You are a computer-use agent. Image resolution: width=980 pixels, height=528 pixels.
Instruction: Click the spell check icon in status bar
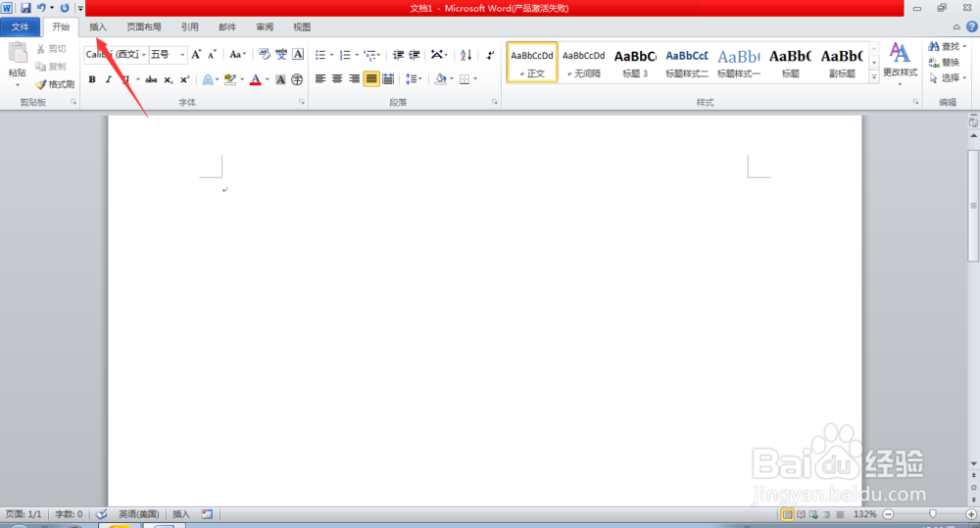pos(101,514)
